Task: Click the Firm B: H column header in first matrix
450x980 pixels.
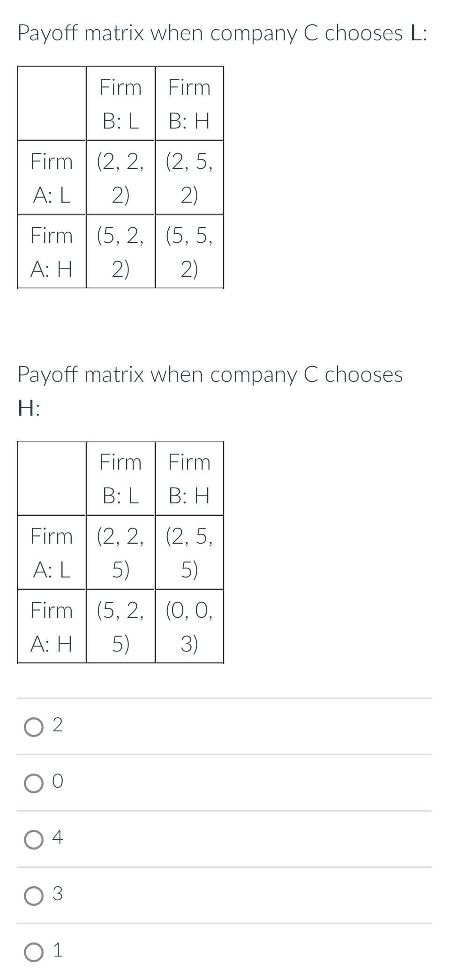Action: tap(189, 103)
